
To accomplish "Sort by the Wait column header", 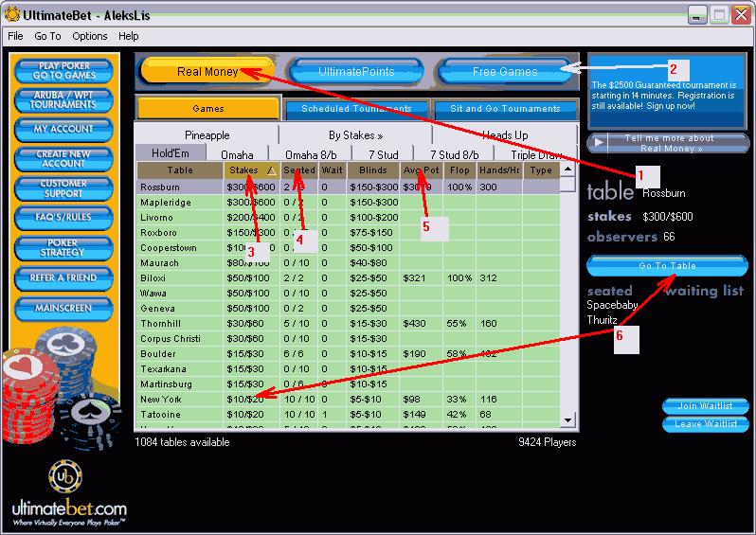I will [333, 170].
